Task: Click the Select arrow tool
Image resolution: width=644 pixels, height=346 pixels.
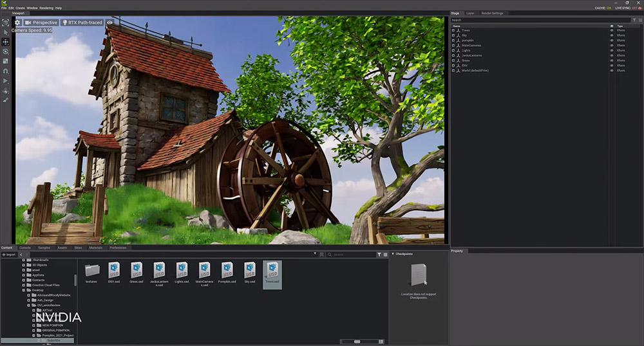Action: [x=6, y=32]
